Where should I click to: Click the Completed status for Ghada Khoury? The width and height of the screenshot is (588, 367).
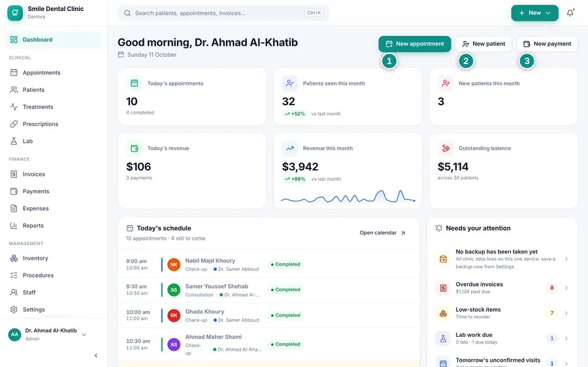(x=286, y=315)
